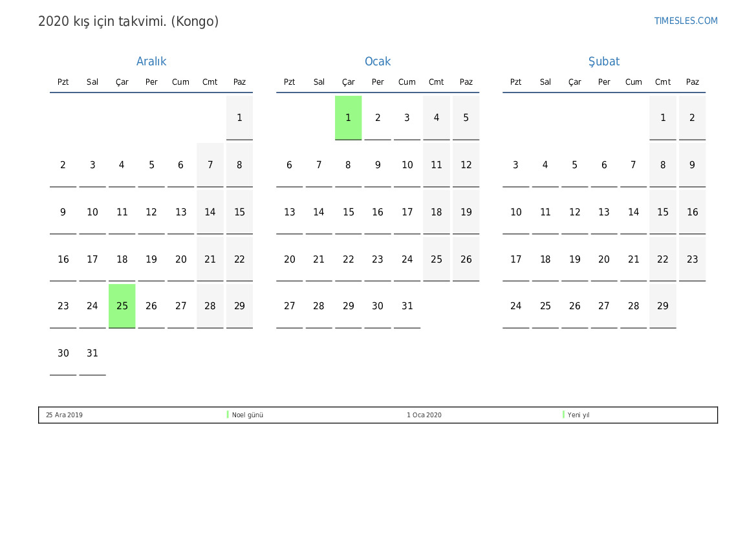Select January 5 in Ocak
Image resolution: width=756 pixels, height=535 pixels.
pos(466,118)
